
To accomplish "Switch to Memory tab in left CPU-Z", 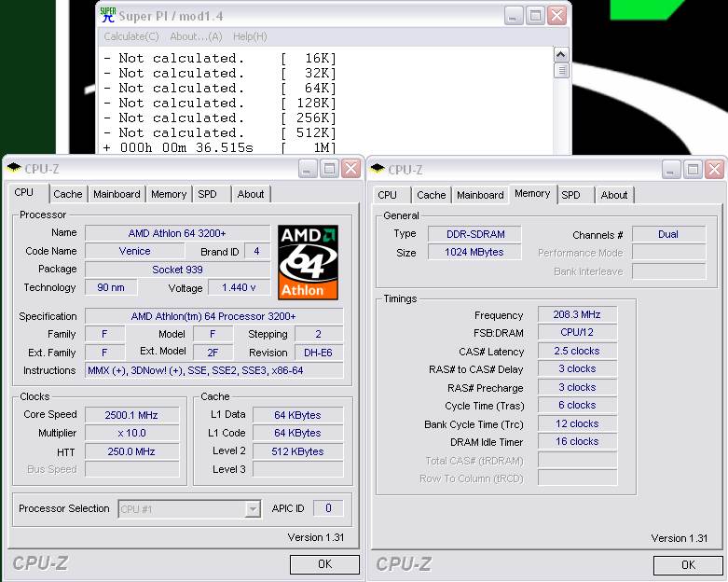I will (169, 194).
